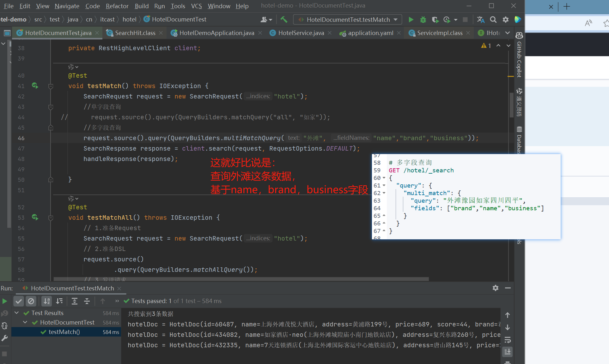Switch to HotelService.java editor tab
This screenshot has height=364, width=609.
click(x=301, y=33)
